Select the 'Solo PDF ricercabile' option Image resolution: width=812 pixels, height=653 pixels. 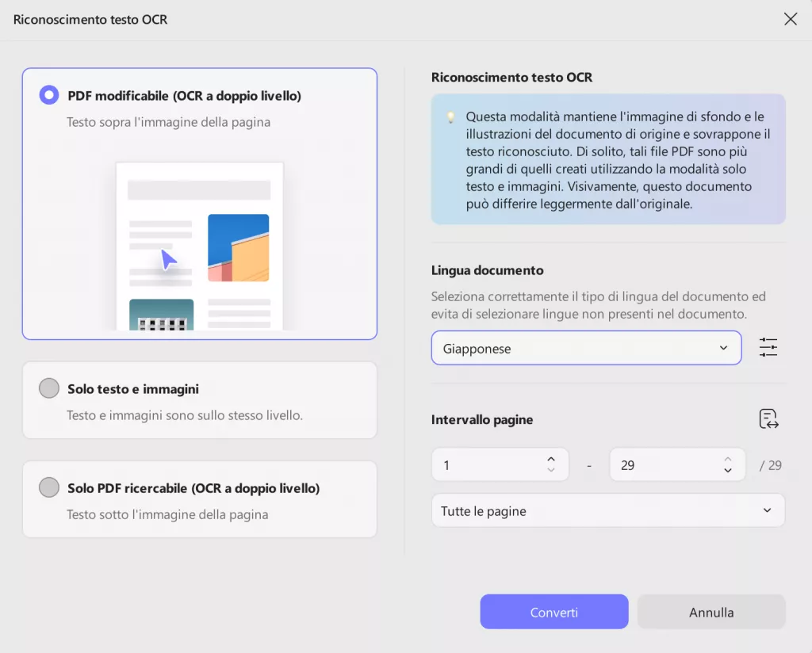(48, 488)
